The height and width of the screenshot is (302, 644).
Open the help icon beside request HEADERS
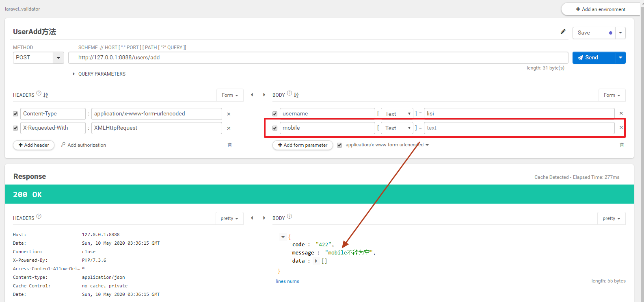[x=39, y=93]
